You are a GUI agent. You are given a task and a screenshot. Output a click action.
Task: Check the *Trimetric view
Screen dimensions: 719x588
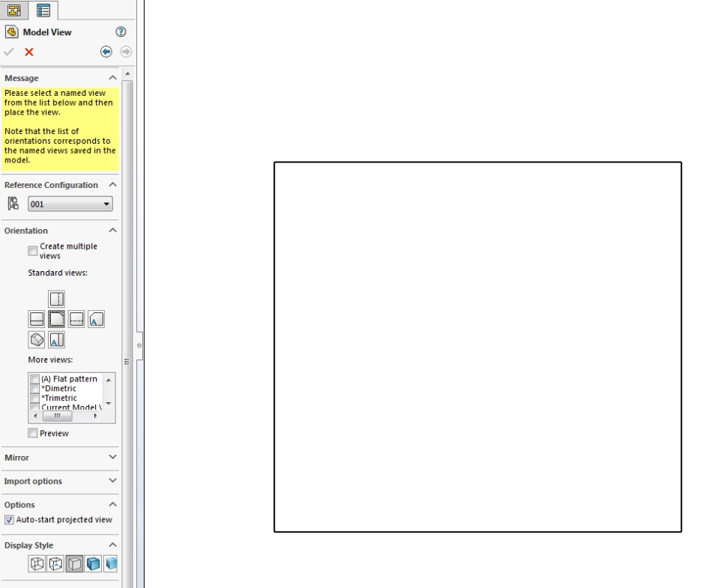click(x=35, y=398)
